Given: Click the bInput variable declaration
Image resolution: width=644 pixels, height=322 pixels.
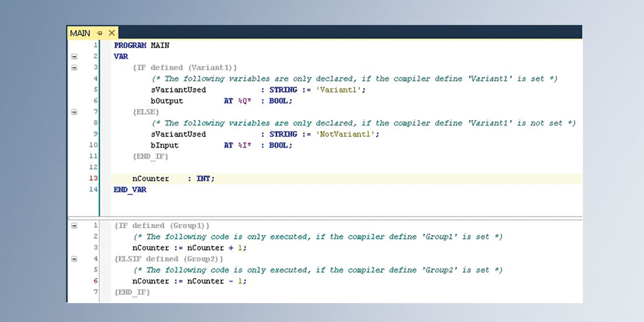Looking at the screenshot, I should pos(165,145).
